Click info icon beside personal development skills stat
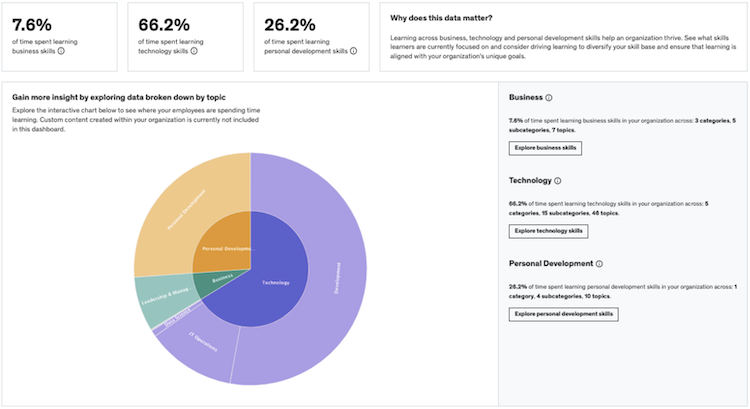Viewport: 750px width, 409px height. click(x=356, y=50)
